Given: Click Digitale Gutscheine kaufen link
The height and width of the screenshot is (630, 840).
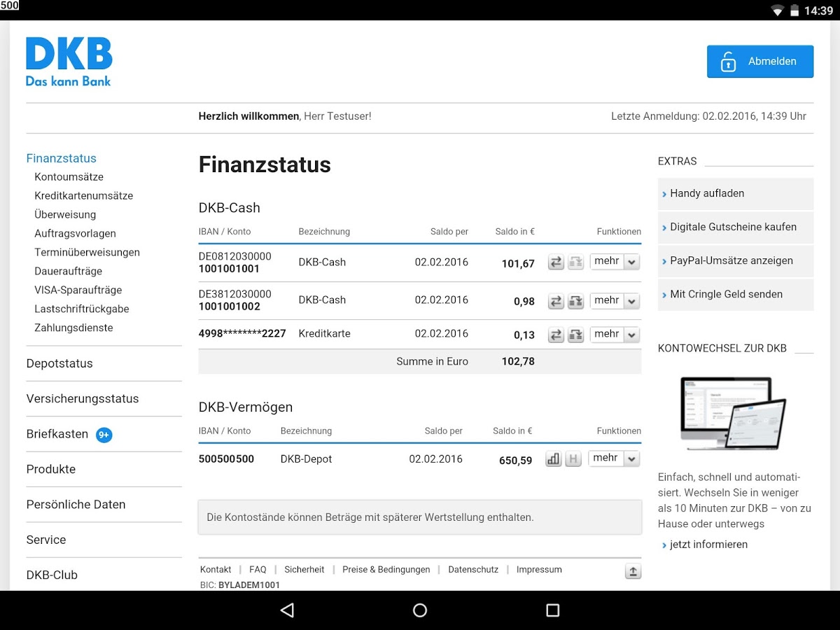Looking at the screenshot, I should (736, 227).
